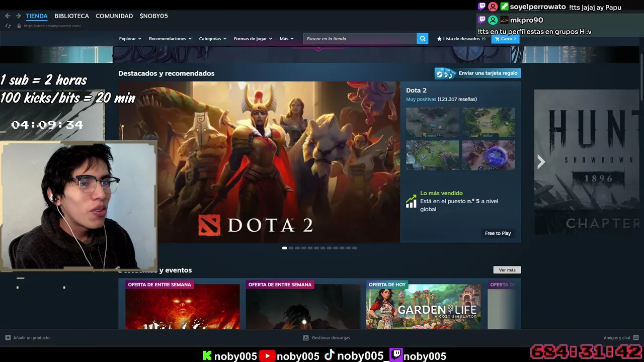The image size is (644, 362).
Task: Click the plus icon for adding a product
Action: click(x=8, y=338)
